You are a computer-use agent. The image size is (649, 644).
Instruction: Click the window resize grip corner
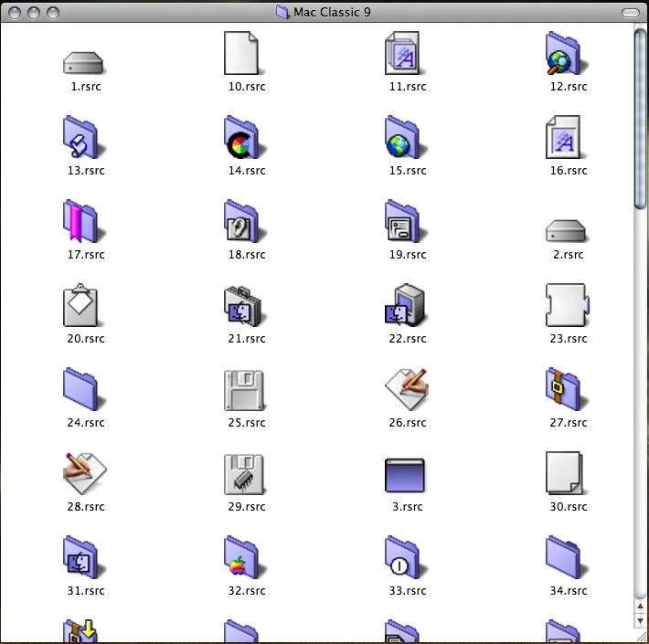point(640,636)
